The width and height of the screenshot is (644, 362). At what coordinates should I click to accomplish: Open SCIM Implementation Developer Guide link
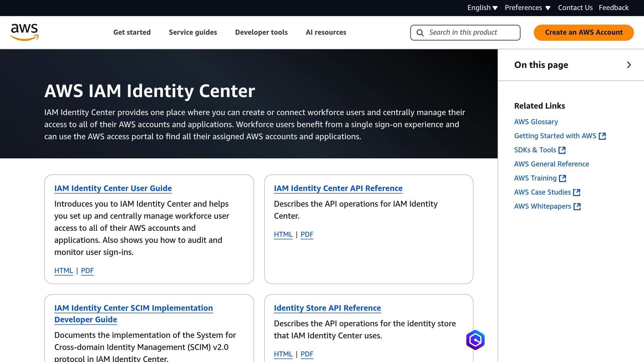[134, 314]
